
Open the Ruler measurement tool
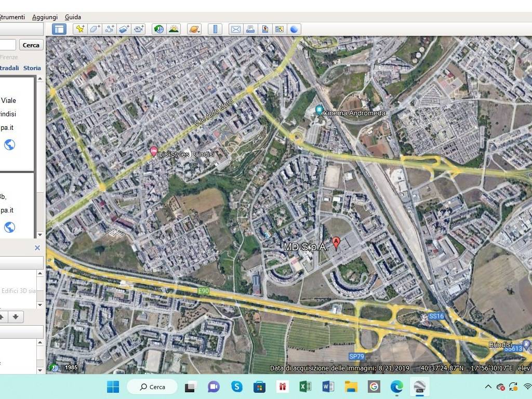pos(215,29)
